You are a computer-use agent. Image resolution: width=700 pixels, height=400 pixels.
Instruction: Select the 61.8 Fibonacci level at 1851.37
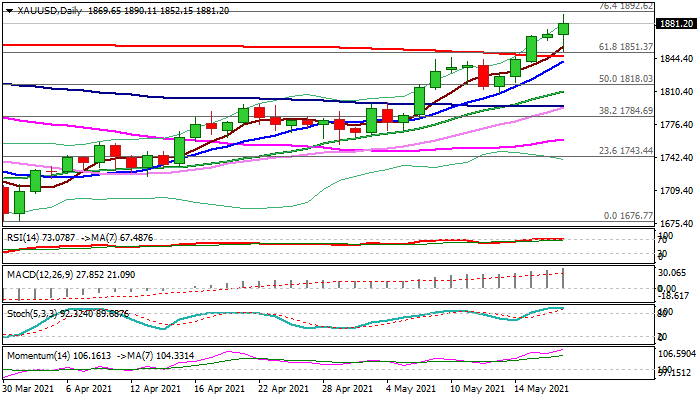(x=625, y=47)
